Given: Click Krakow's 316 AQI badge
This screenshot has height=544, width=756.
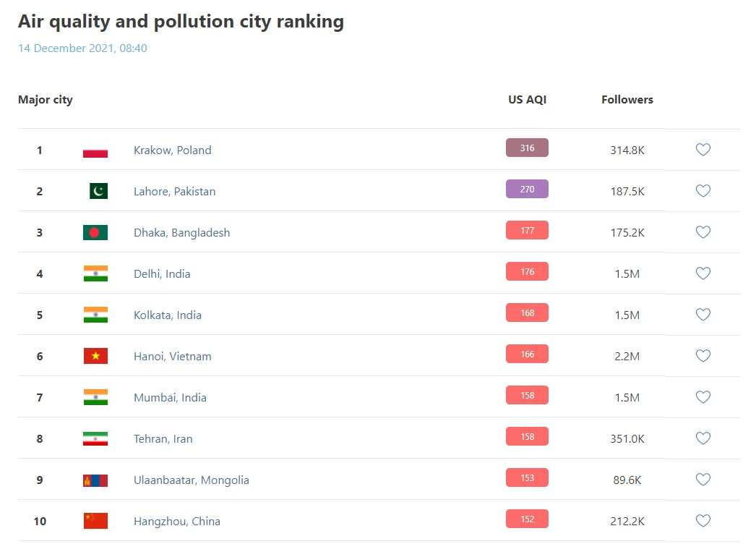Looking at the screenshot, I should tap(527, 148).
